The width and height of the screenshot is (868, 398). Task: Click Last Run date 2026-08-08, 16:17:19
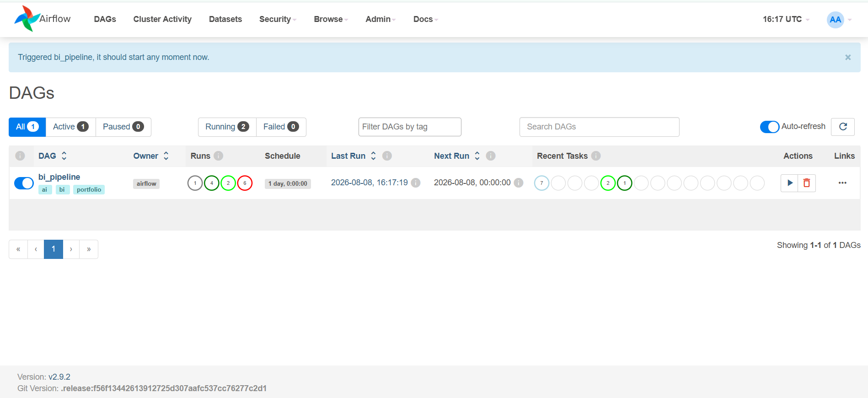coord(370,183)
